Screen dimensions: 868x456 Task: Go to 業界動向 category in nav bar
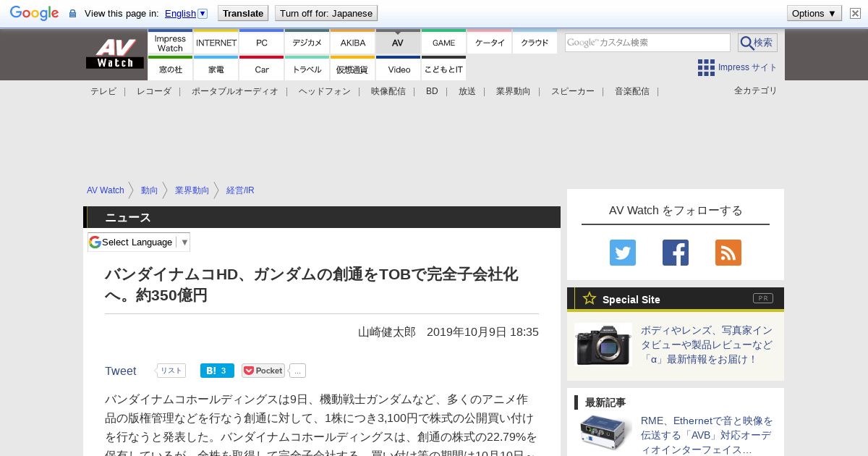pyautogui.click(x=514, y=91)
